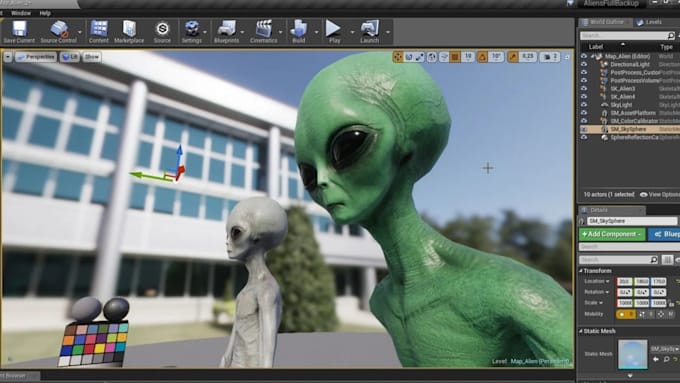Click the Static Mesh thumbnail
The height and width of the screenshot is (383, 680).
click(633, 354)
